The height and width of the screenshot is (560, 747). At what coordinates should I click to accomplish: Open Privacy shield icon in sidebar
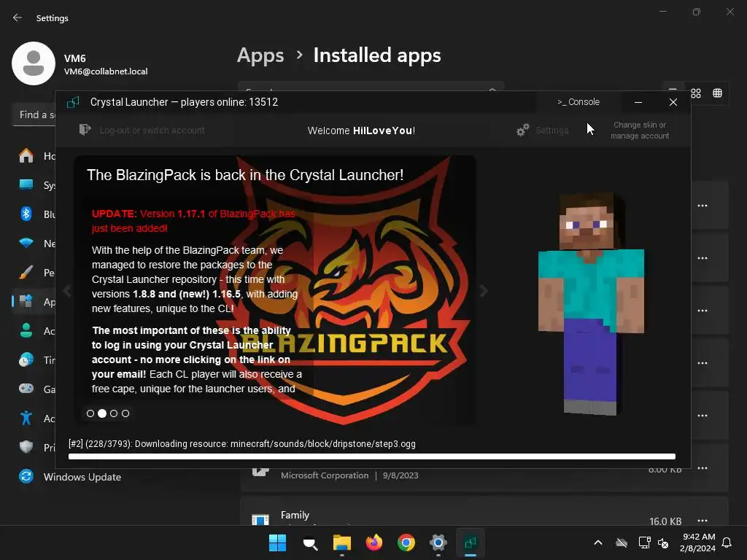[x=26, y=447]
